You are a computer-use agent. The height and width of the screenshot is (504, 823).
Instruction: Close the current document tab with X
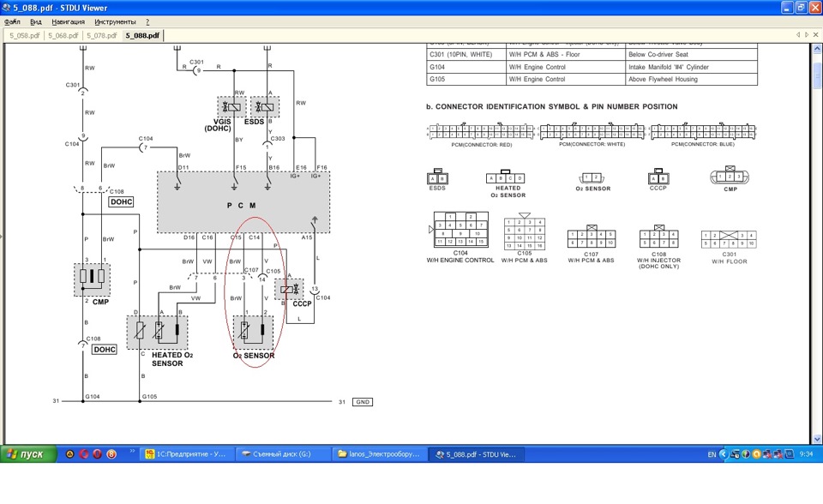[x=815, y=34]
